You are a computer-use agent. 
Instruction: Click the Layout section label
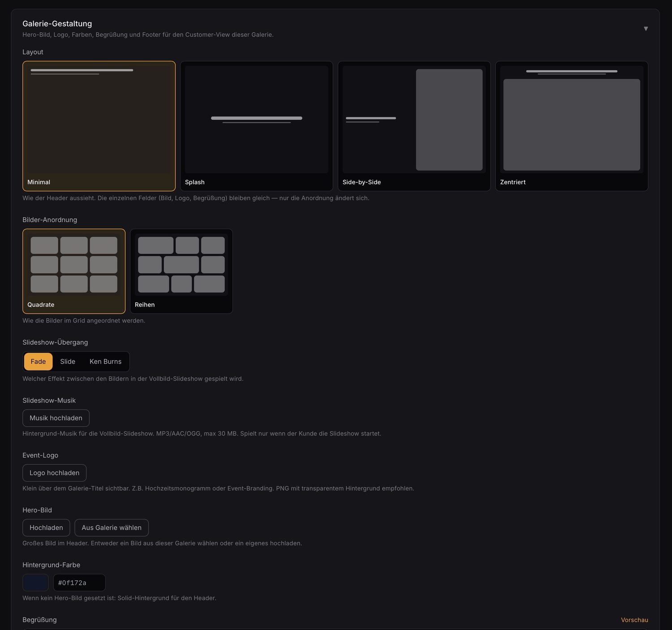(x=33, y=52)
